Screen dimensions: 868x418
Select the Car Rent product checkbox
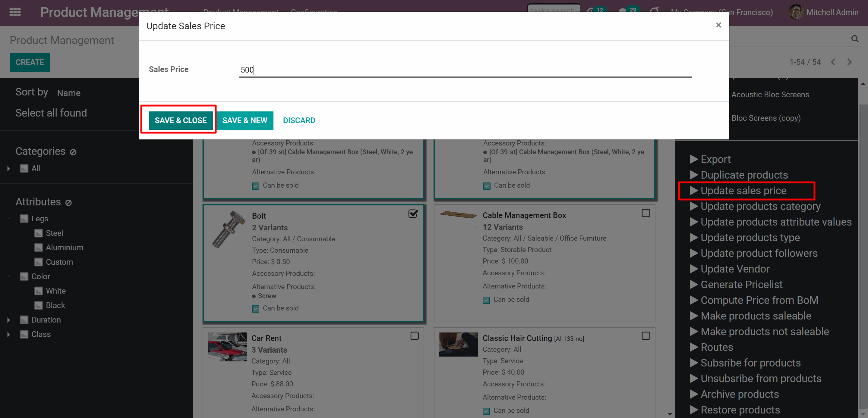(x=415, y=336)
